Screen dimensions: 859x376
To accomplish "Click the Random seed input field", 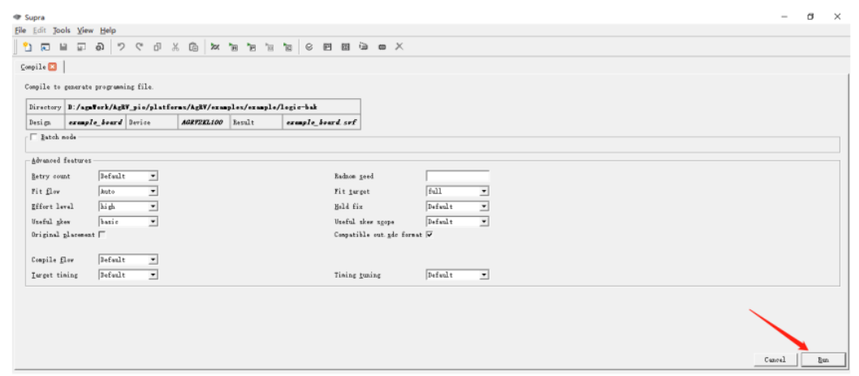I will tap(457, 176).
